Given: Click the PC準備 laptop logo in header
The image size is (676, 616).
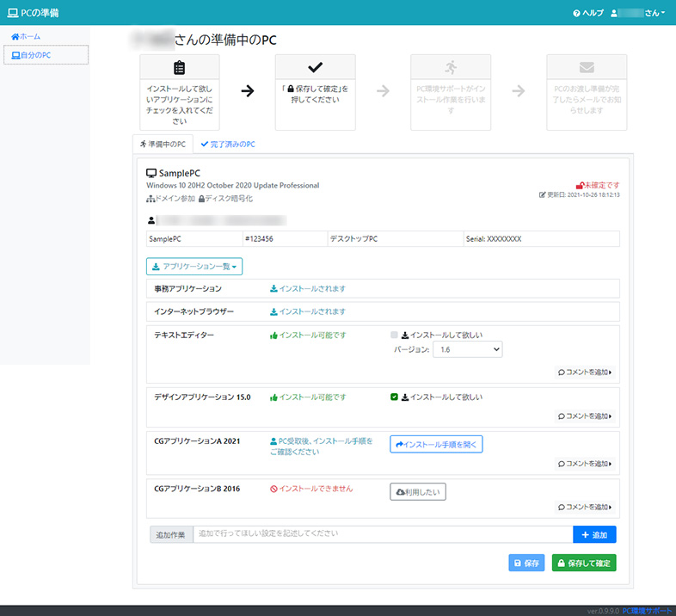Looking at the screenshot, I should 12,13.
